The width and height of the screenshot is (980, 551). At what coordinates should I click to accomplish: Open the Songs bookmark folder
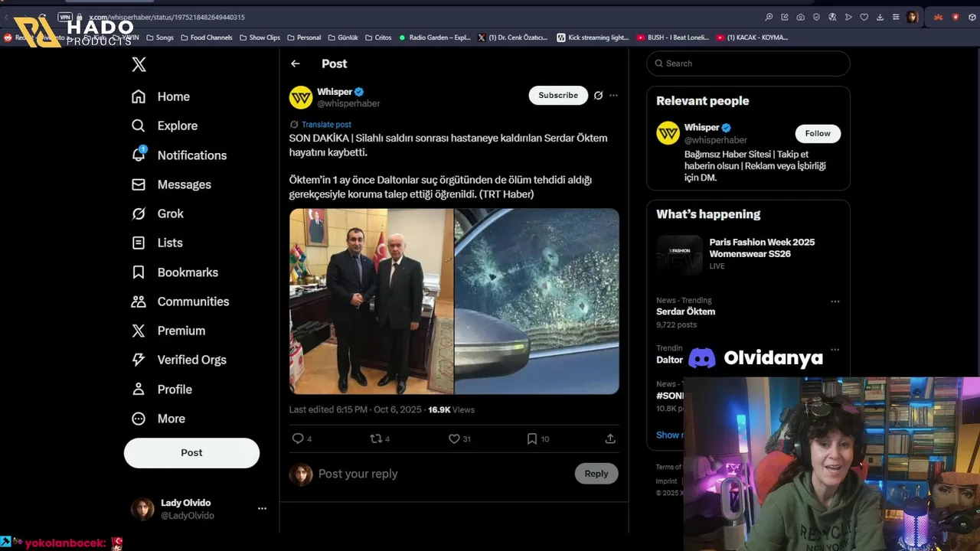[160, 37]
